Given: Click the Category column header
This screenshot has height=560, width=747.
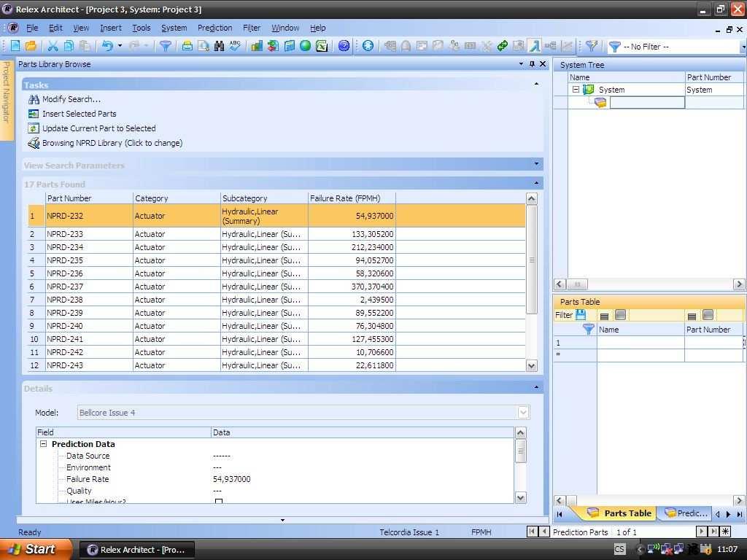Looking at the screenshot, I should [x=177, y=198].
